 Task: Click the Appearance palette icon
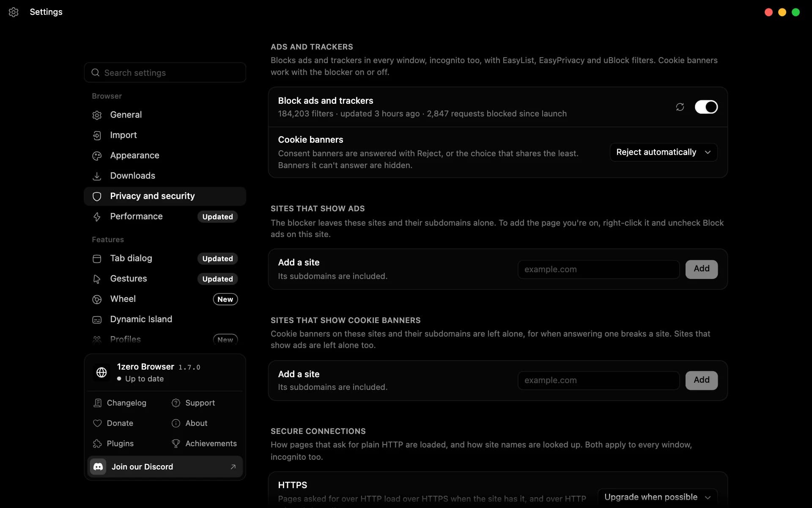pyautogui.click(x=97, y=156)
